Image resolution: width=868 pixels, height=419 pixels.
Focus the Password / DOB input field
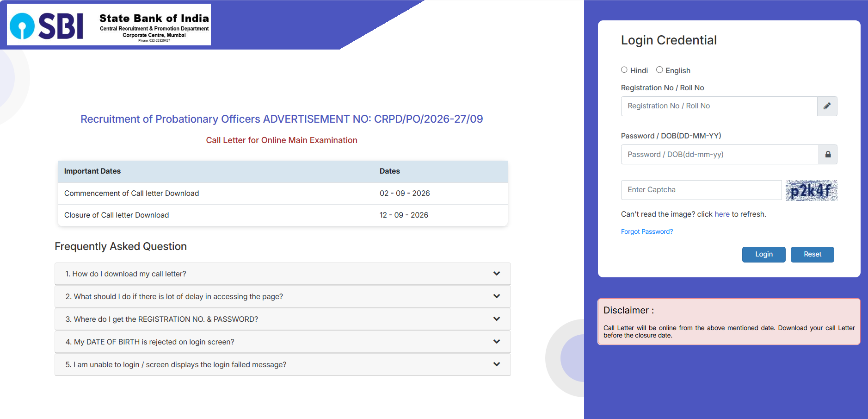point(720,154)
